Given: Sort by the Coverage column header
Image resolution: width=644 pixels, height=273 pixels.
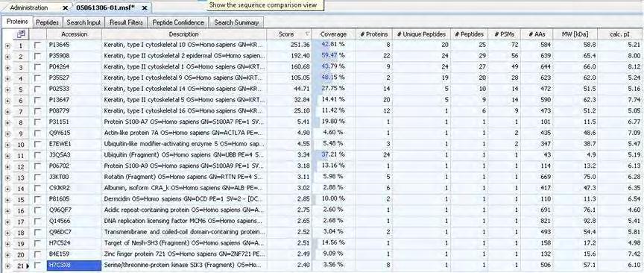Looking at the screenshot, I should (x=333, y=34).
